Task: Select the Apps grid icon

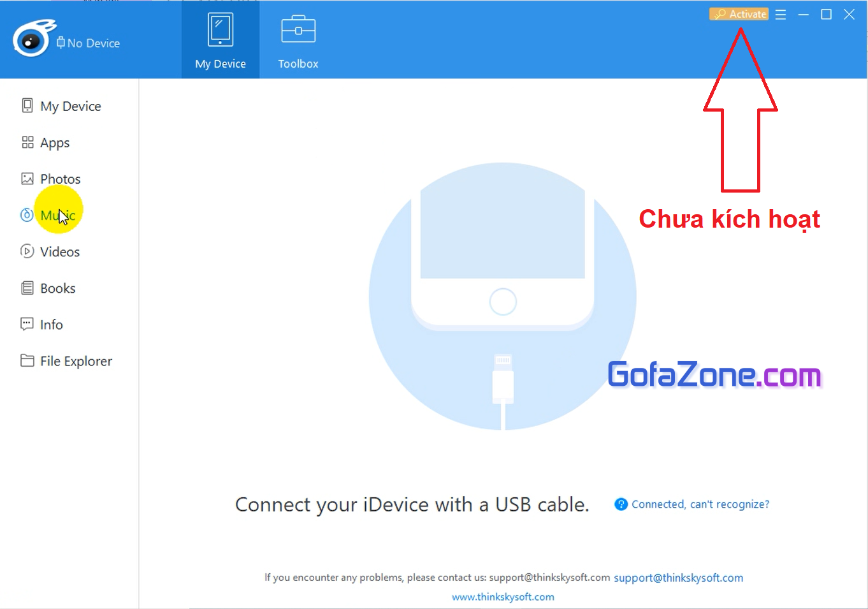Action: tap(27, 142)
